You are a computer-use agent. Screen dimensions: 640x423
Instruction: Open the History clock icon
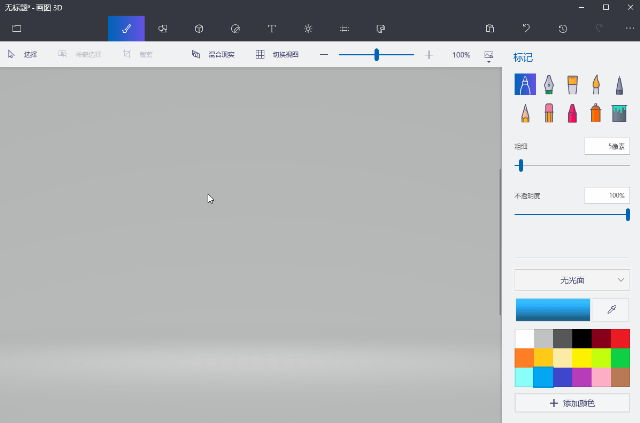562,29
